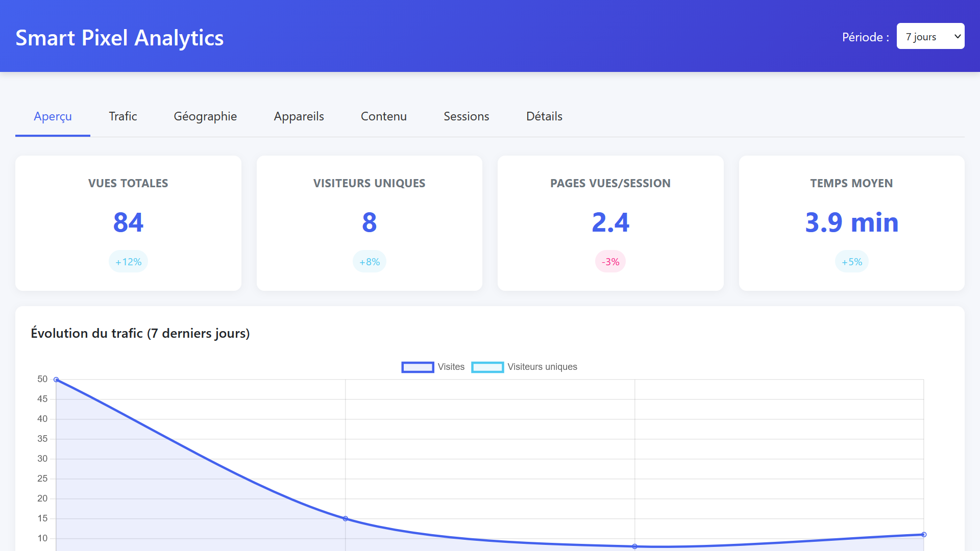Viewport: 980px width, 551px height.
Task: Open the Trafic tab
Action: (x=122, y=116)
